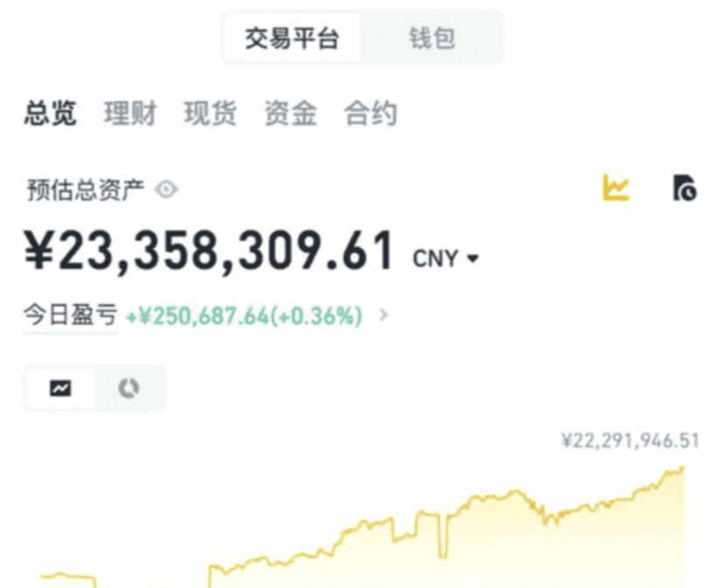Expand today's PnL details chevron
This screenshot has width=724, height=588.
pos(383,315)
